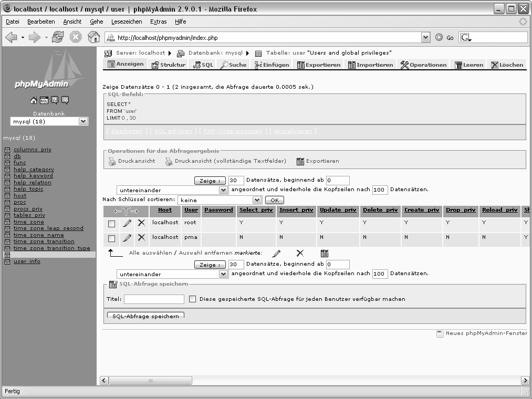Click the Firefox home toolbar icon
This screenshot has width=532, height=399.
(x=93, y=37)
